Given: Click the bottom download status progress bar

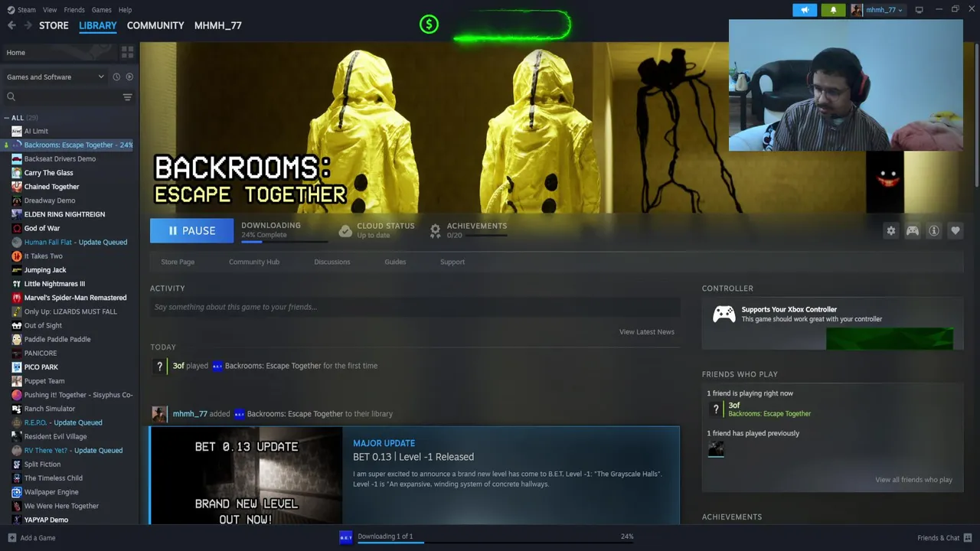Looking at the screenshot, I should tap(496, 543).
